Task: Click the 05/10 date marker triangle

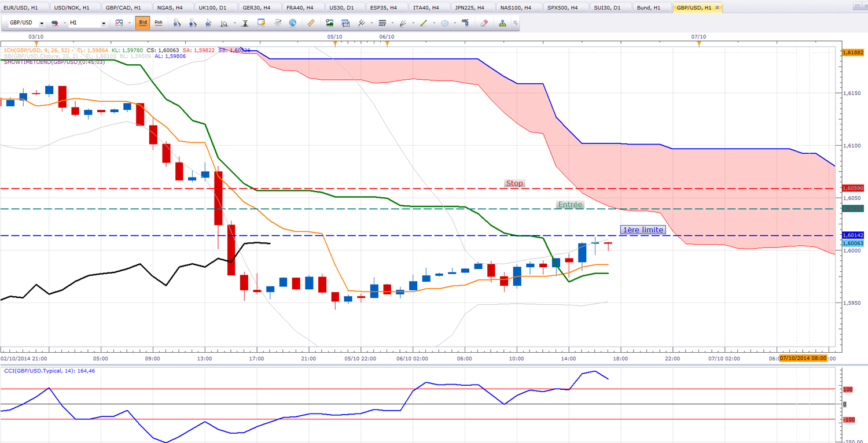Action: [x=334, y=43]
